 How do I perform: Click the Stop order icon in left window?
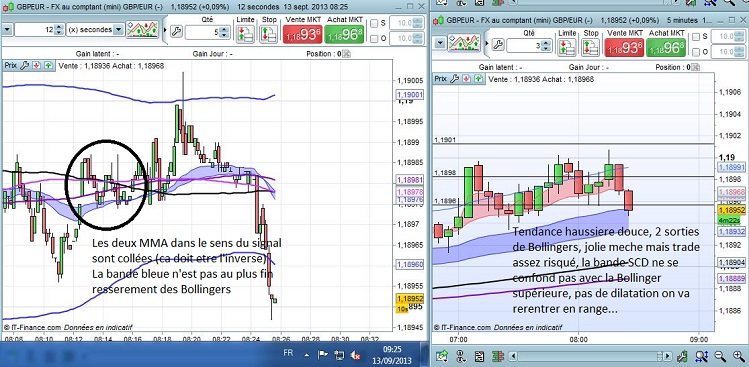268,34
